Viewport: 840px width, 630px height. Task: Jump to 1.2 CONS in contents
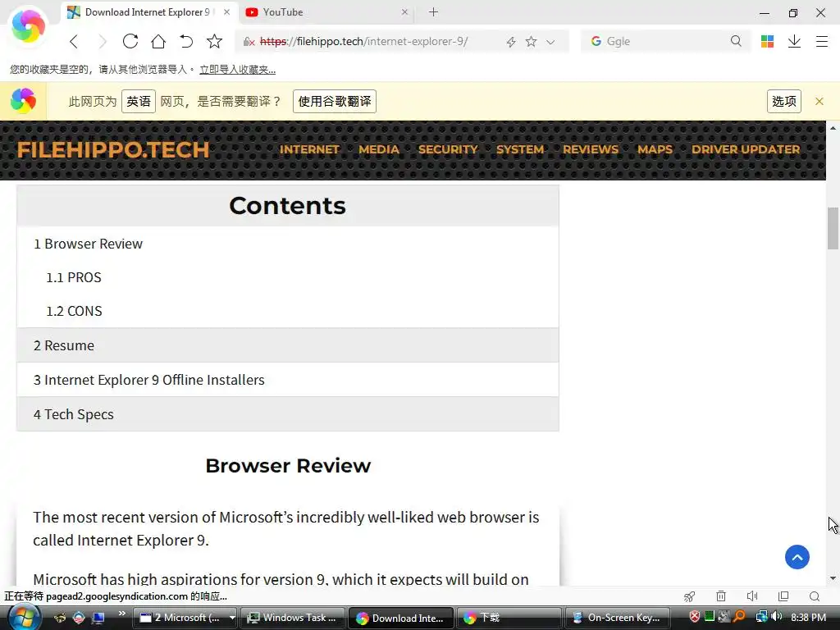[74, 311]
